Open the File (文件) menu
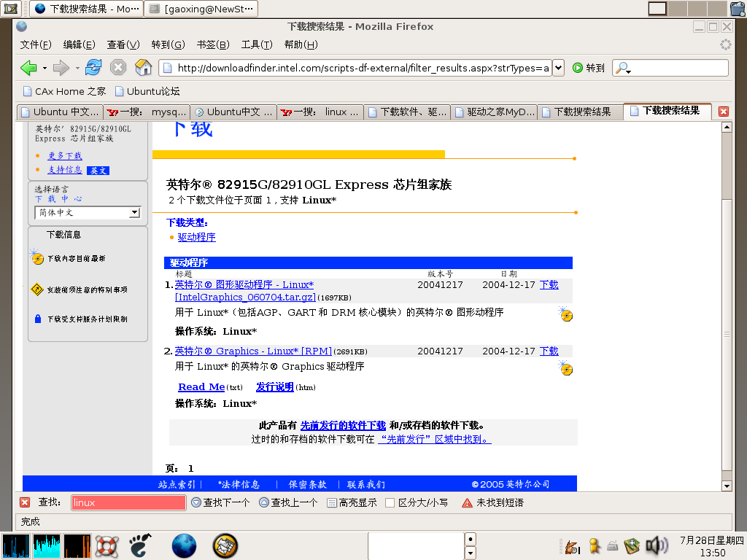747x560 pixels. (36, 44)
